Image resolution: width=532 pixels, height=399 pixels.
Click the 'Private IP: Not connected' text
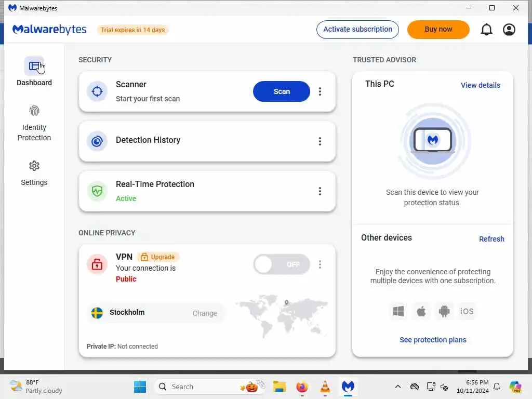(122, 346)
